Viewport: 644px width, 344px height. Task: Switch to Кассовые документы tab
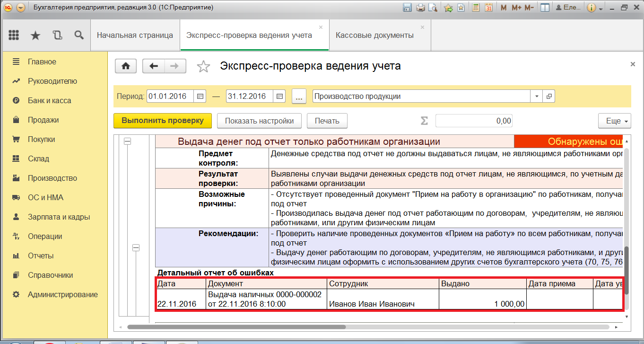tap(374, 35)
